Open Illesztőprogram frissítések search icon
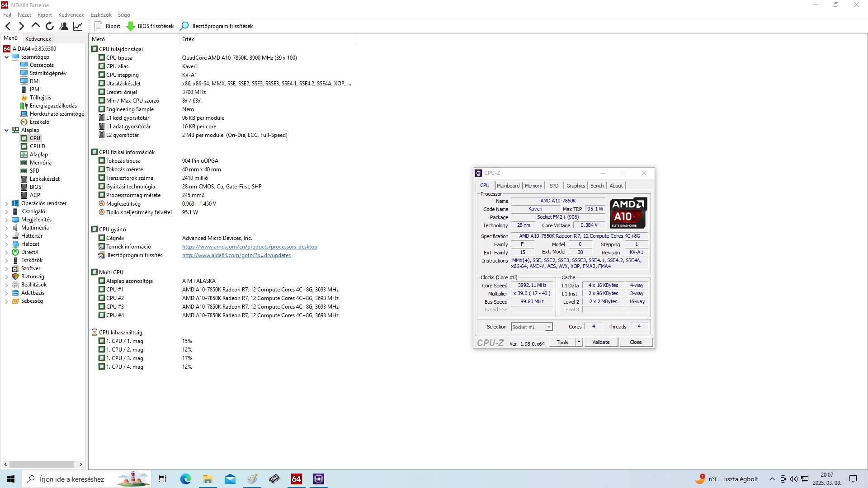The width and height of the screenshot is (868, 488). point(184,26)
